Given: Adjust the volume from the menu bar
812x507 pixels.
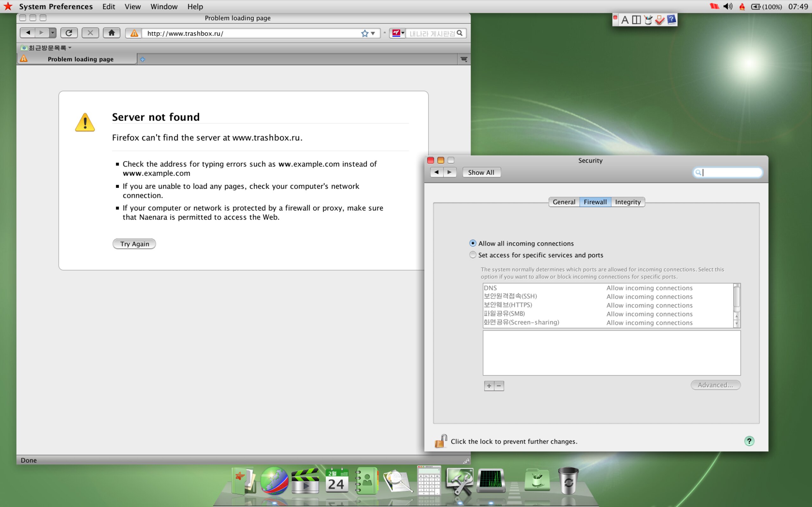Looking at the screenshot, I should (728, 6).
